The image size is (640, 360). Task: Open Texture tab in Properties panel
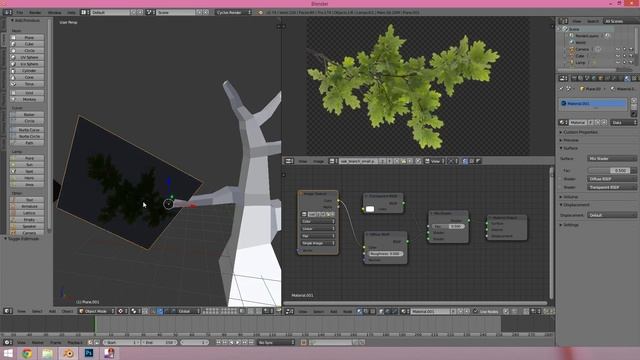tap(634, 78)
